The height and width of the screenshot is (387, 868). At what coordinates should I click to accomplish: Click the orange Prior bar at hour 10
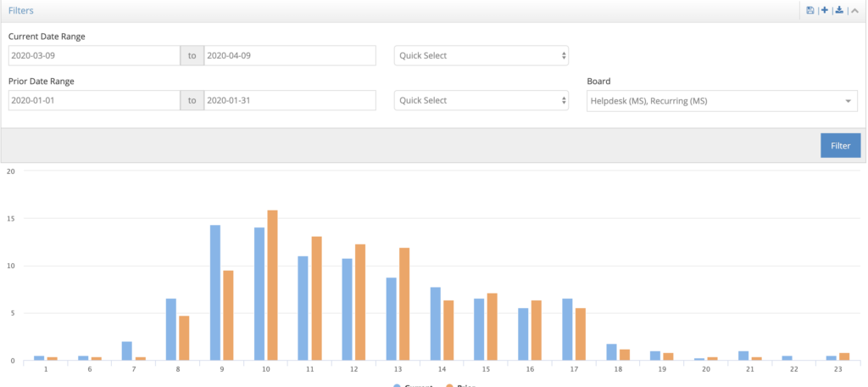tap(272, 285)
